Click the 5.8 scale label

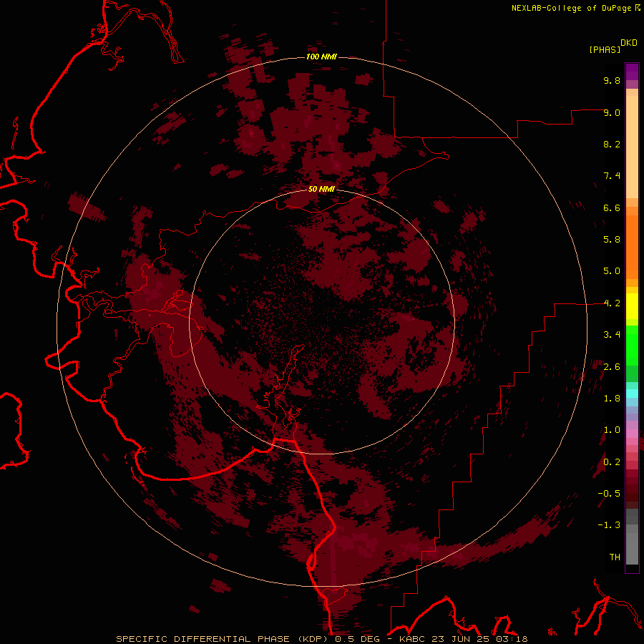[612, 240]
